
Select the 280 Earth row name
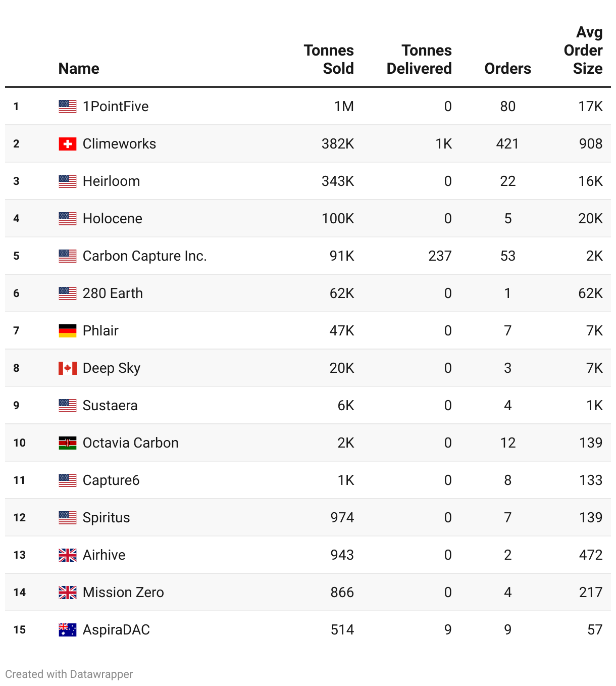coord(113,293)
